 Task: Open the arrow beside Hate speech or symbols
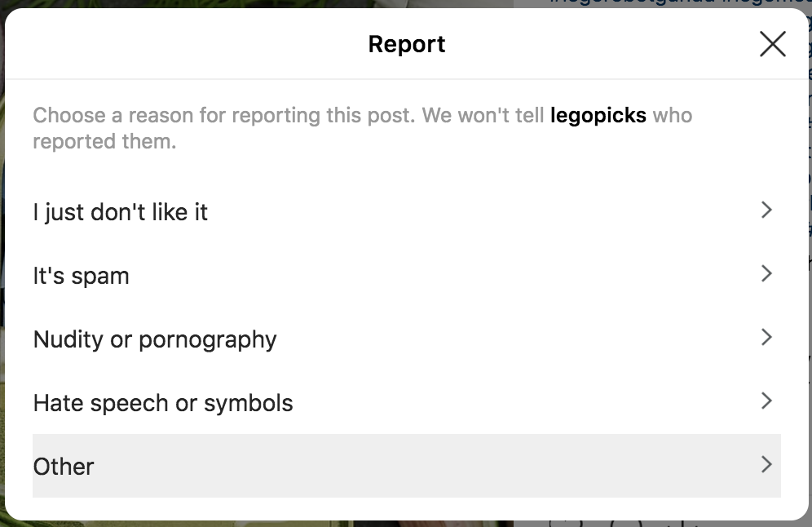pyautogui.click(x=767, y=401)
